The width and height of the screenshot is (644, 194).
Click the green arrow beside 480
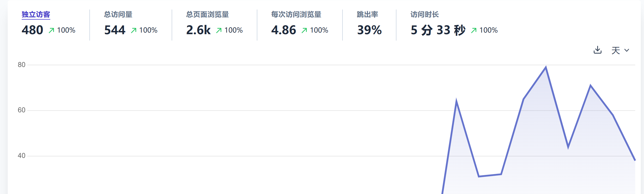(x=52, y=30)
